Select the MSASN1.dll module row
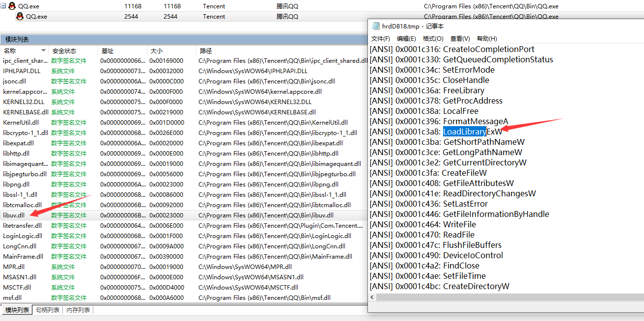Screen dimensions: 644x321 coord(184,277)
